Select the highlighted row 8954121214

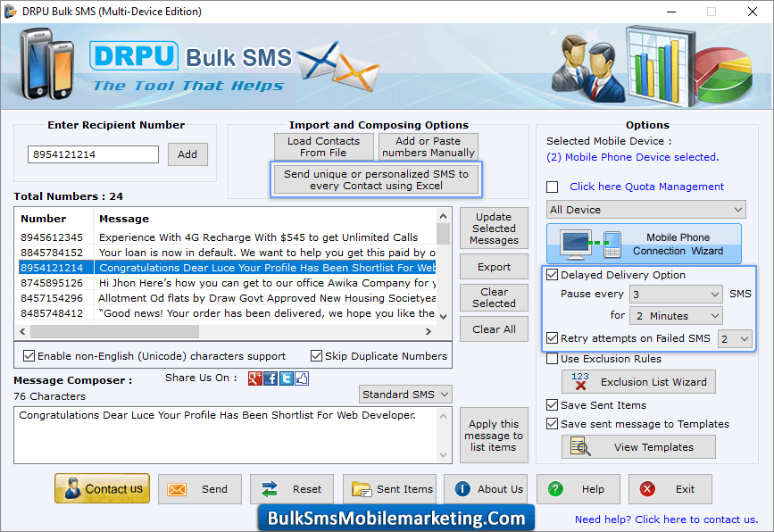click(228, 268)
